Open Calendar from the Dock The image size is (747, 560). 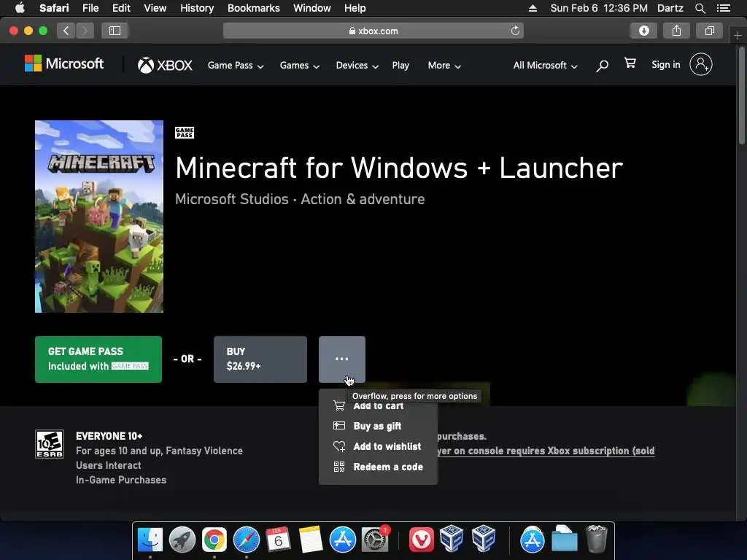tap(278, 540)
